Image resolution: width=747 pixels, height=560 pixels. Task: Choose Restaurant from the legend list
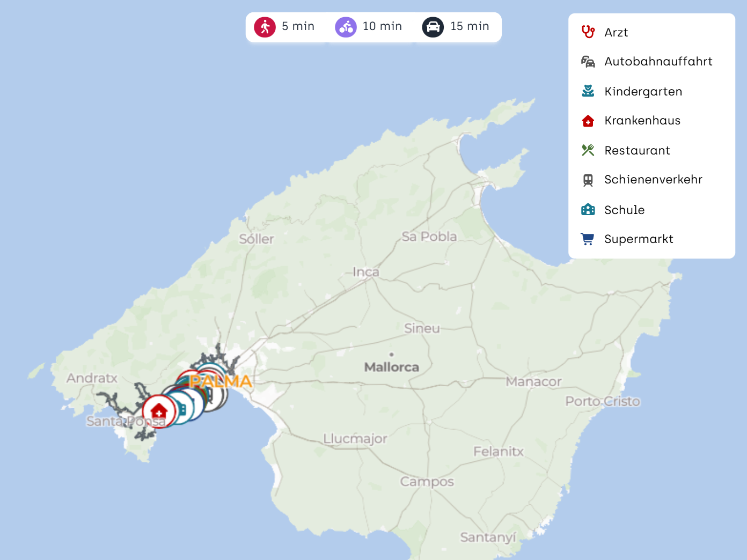(x=637, y=151)
